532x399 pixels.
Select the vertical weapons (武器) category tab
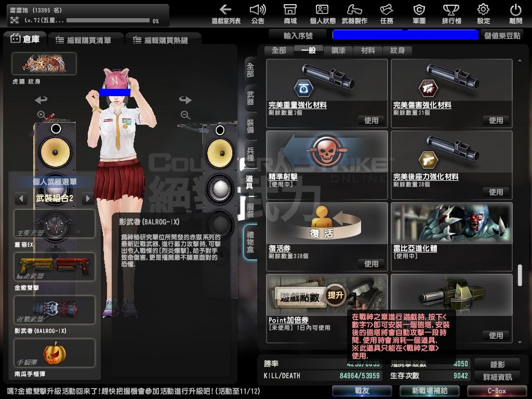click(250, 98)
